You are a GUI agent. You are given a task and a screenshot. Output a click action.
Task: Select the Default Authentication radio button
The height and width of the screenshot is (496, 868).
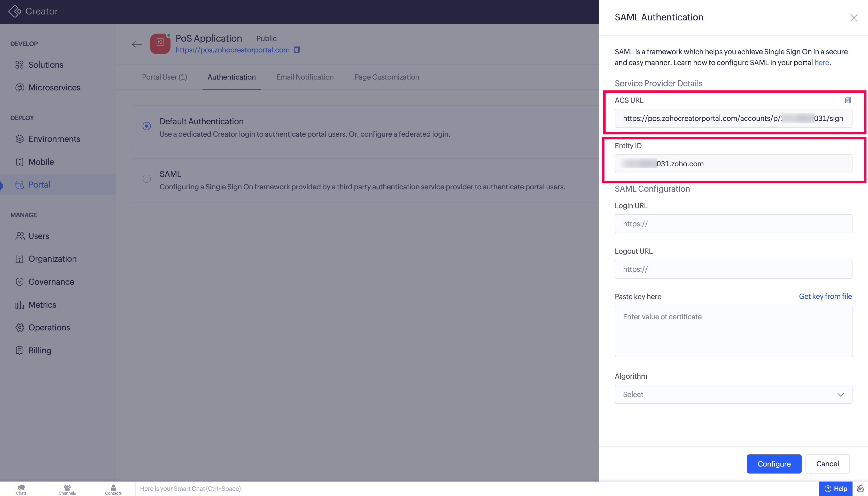coord(146,126)
